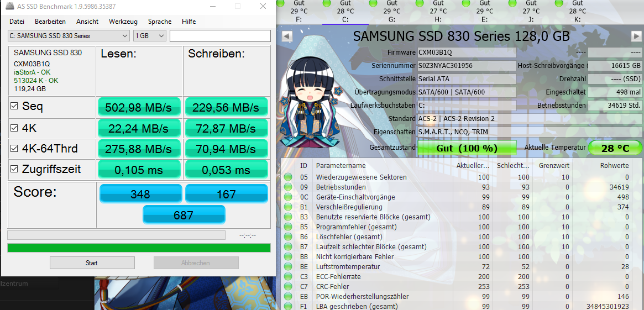Viewport: 644px width, 310px height.
Task: Click status orb of Laufzeit schlechter Blöcke row
Action: (288, 247)
